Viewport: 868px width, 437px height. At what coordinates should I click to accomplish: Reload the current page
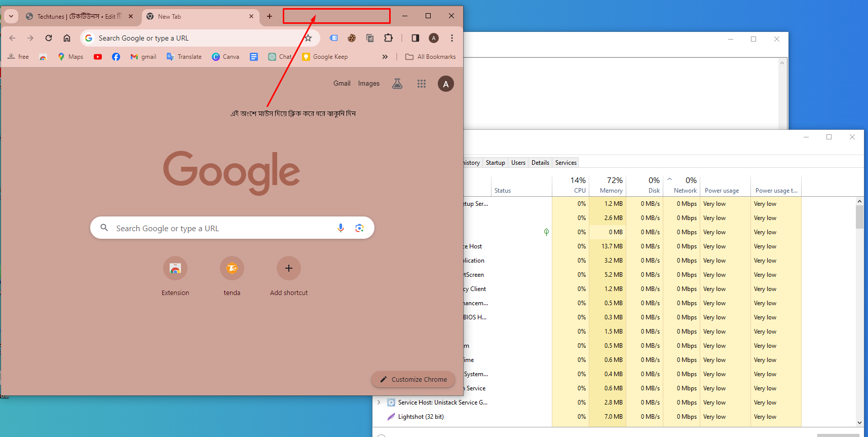(49, 38)
